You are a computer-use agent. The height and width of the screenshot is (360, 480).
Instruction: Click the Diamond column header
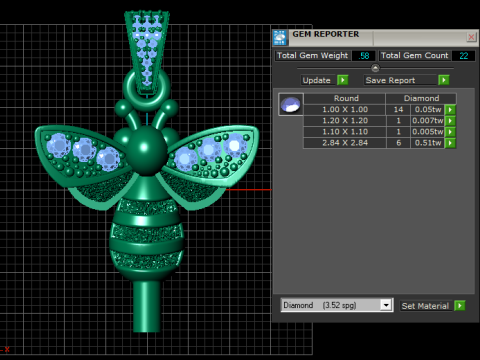(x=421, y=98)
